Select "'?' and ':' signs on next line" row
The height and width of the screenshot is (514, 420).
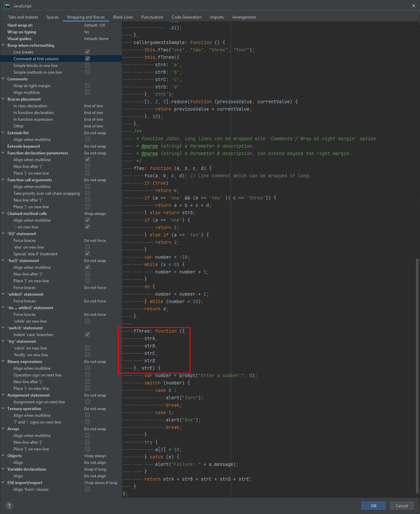pyautogui.click(x=61, y=422)
